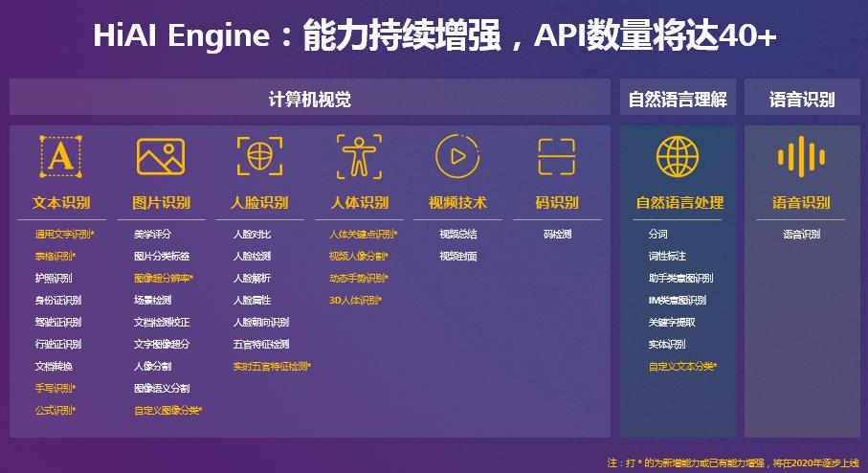Select the 人脸对比 entry
Image resolution: width=868 pixels, height=473 pixels.
(x=253, y=235)
